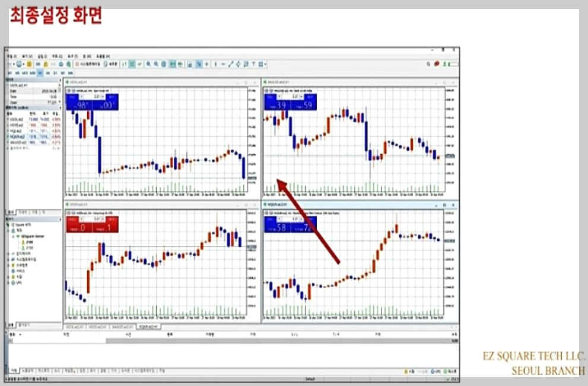Open the 거래 tab in toolbox

(x=14, y=371)
